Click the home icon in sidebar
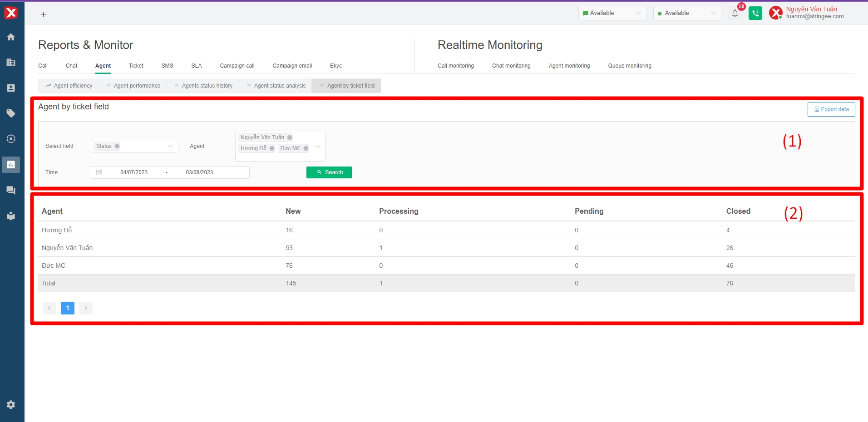Screen dimensions: 868x422 (11, 37)
